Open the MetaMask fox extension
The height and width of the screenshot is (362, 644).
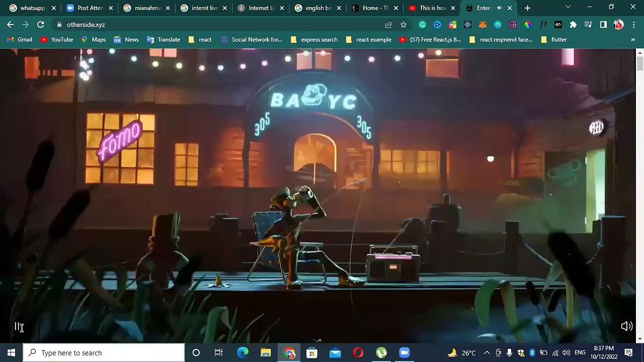[x=482, y=25]
